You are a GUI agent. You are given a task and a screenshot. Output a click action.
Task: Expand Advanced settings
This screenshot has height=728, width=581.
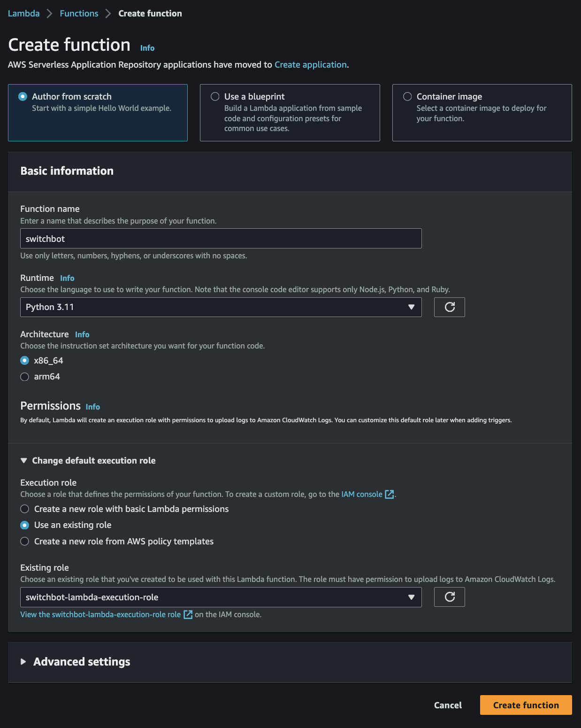[23, 661]
